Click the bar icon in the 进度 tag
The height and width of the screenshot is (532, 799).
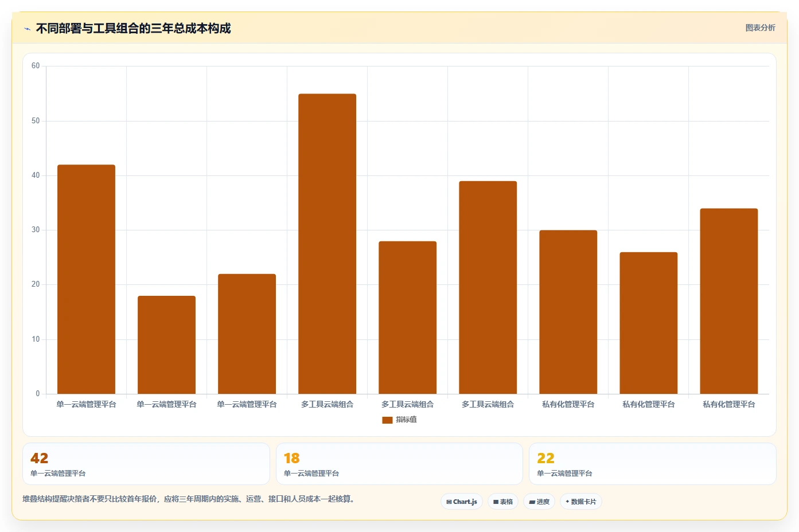click(x=532, y=502)
